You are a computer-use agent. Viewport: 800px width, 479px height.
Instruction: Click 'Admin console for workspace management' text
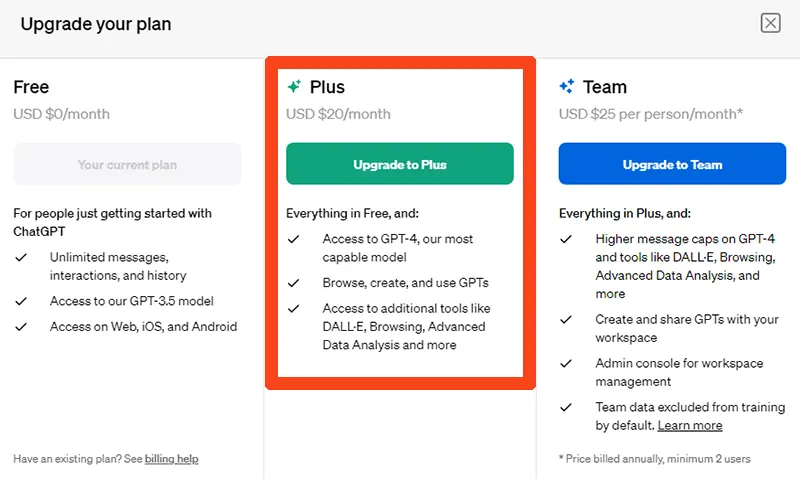(679, 372)
